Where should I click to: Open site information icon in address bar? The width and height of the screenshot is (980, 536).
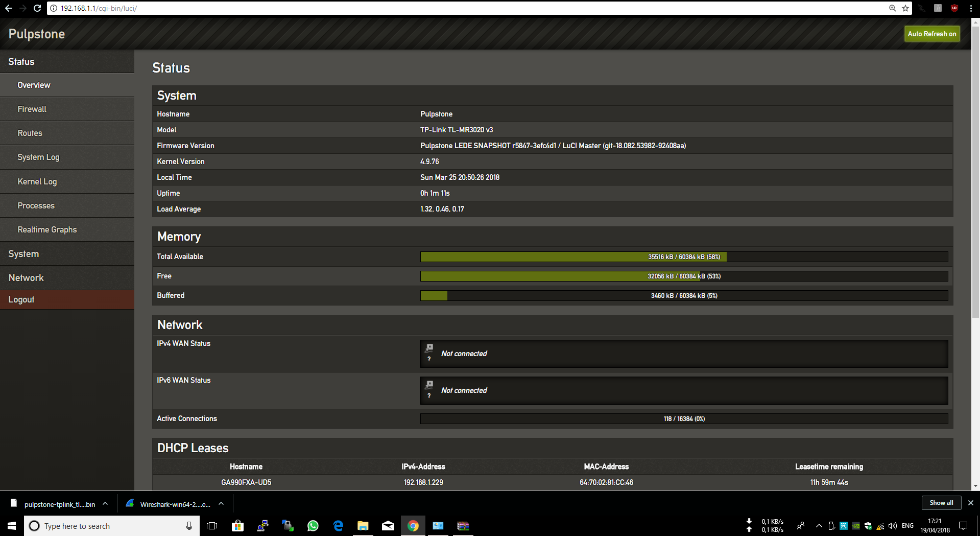point(54,8)
